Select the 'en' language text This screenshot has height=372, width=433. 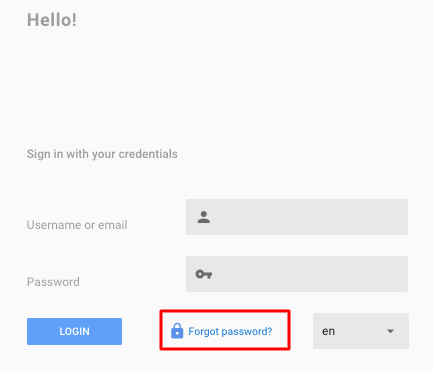(328, 331)
